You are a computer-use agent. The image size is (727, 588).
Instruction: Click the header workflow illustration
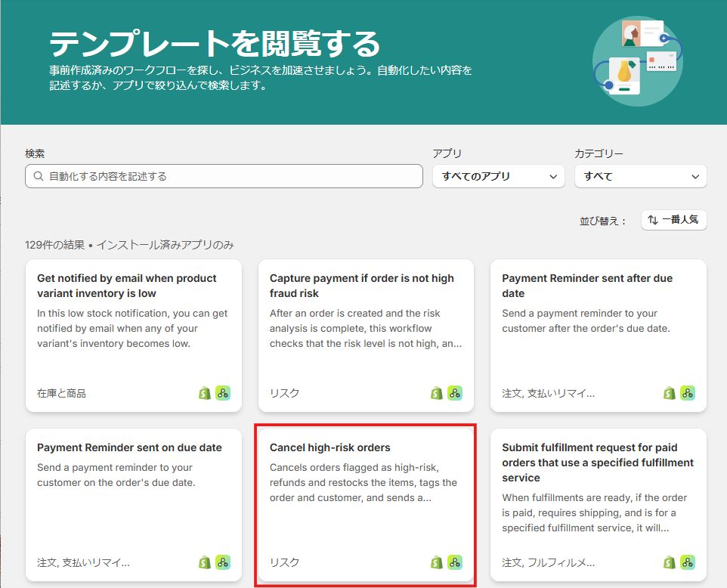click(638, 61)
